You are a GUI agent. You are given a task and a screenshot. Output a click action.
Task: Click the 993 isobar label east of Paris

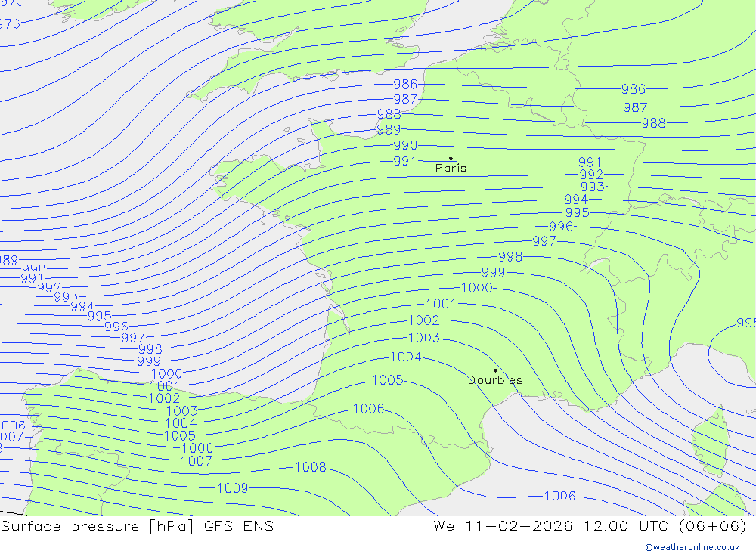(592, 187)
